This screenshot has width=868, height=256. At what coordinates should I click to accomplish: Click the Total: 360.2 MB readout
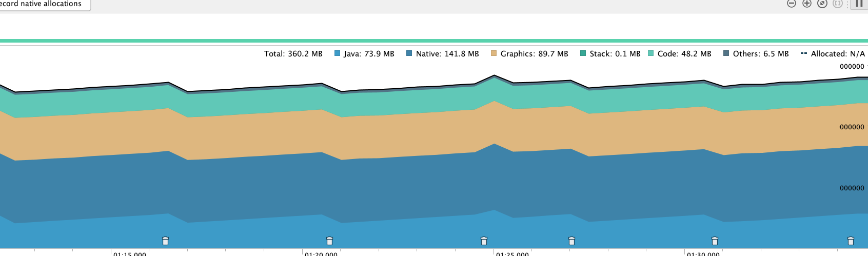293,54
